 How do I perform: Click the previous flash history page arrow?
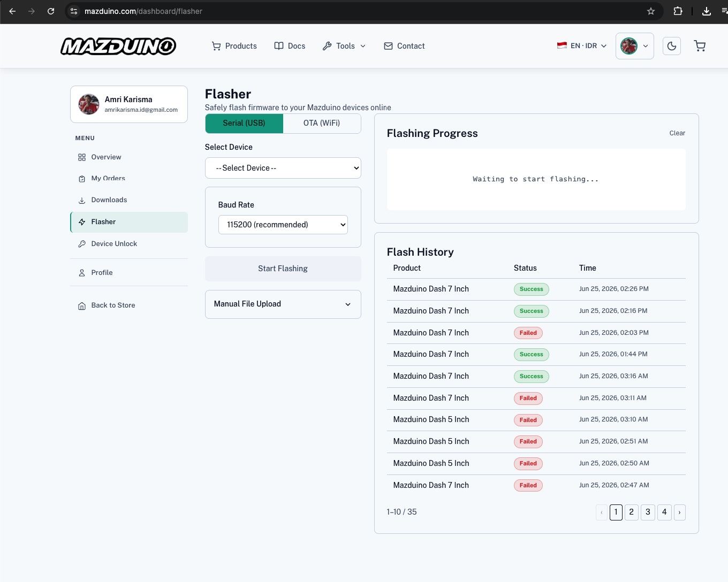[602, 512]
